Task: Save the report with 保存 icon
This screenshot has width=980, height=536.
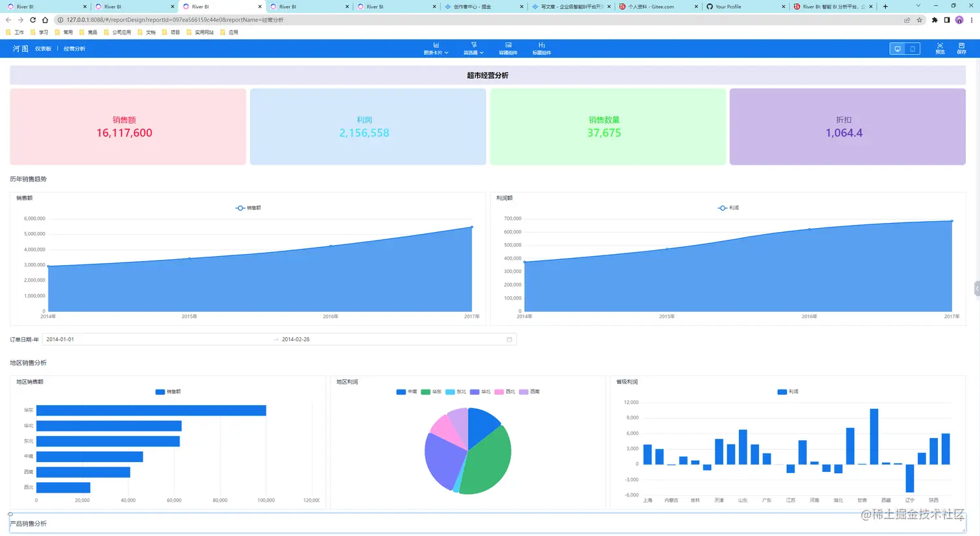Action: click(961, 49)
